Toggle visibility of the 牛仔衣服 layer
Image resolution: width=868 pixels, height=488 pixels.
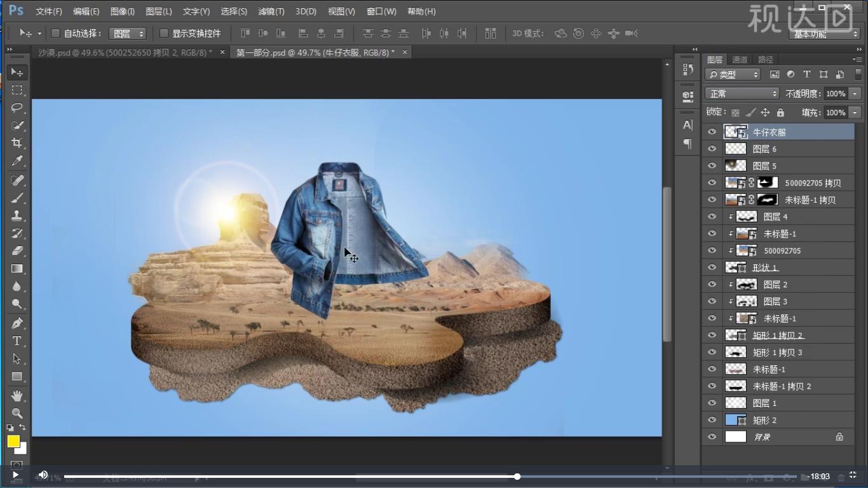coord(711,132)
